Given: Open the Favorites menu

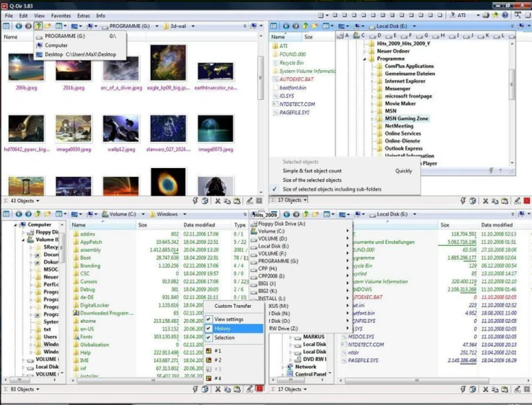Looking at the screenshot, I should 61,16.
